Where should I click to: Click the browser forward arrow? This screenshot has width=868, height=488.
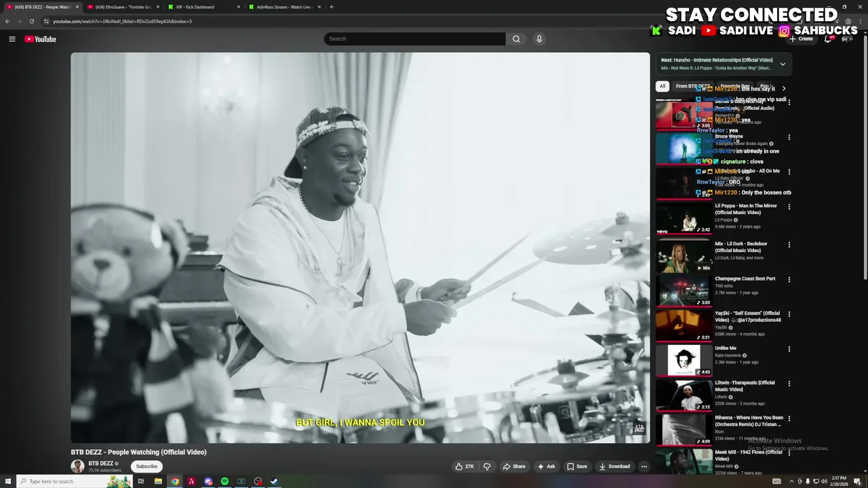pyautogui.click(x=19, y=21)
